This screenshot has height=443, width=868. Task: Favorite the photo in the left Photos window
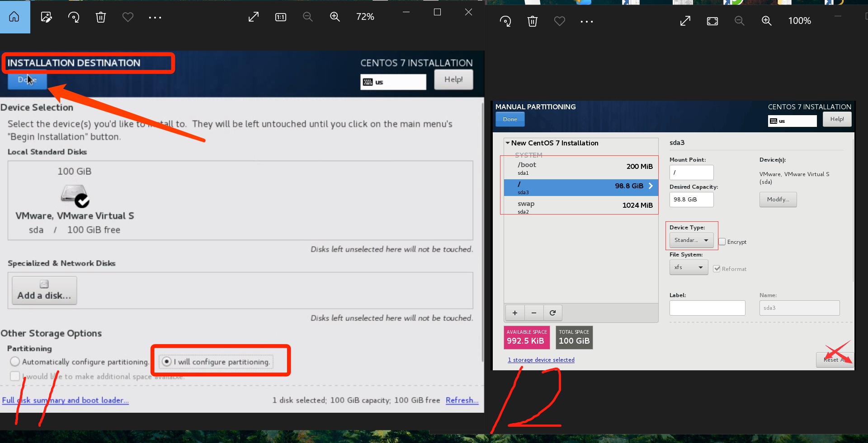point(128,17)
